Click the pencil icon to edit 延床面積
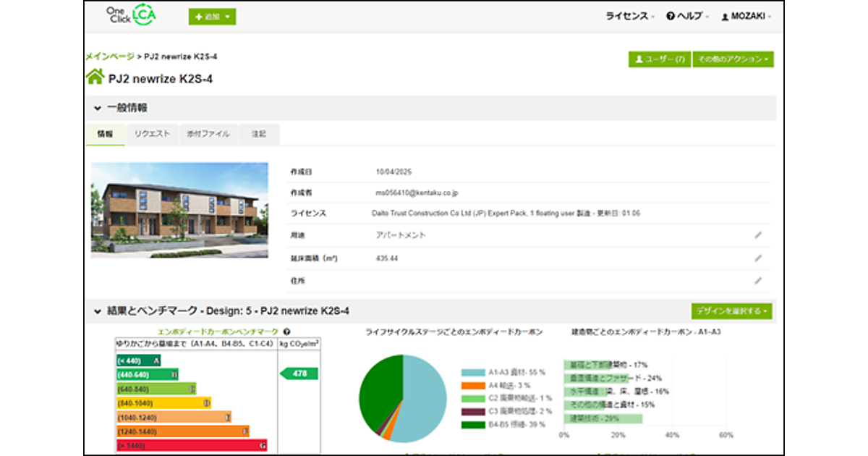The height and width of the screenshot is (456, 868). click(x=758, y=258)
